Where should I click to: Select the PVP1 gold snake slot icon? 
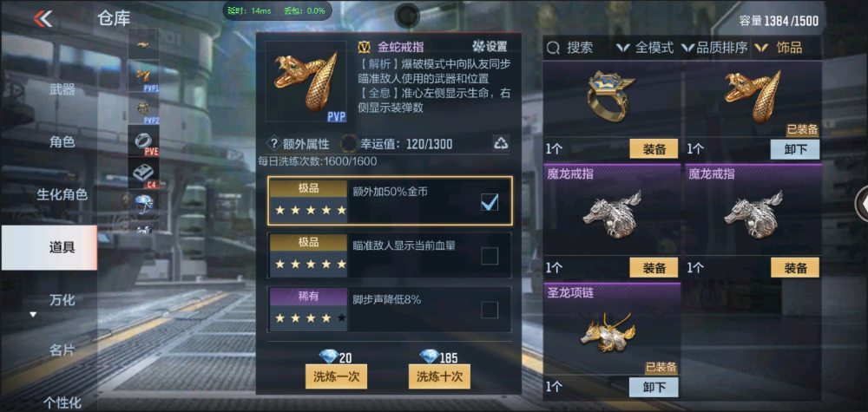[x=143, y=76]
